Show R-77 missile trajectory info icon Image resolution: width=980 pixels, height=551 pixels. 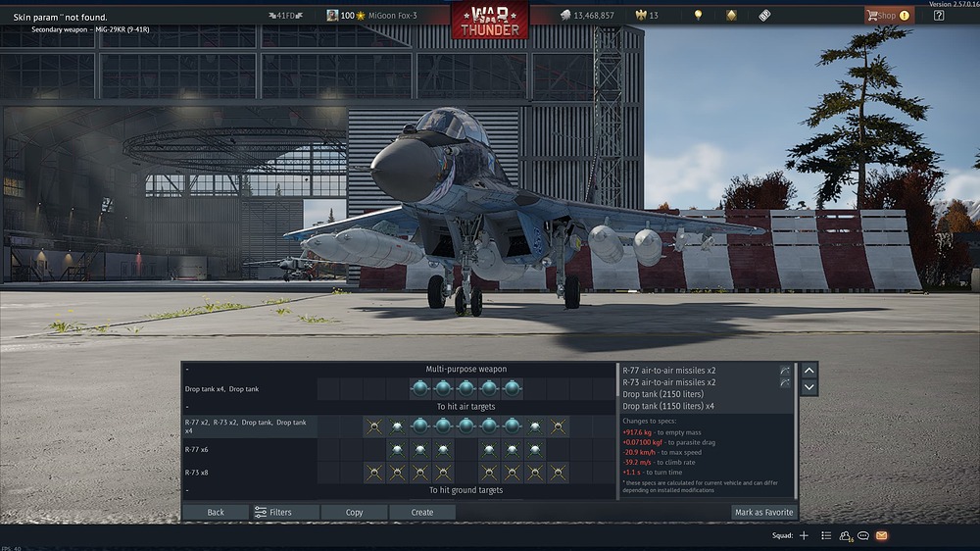coord(785,371)
